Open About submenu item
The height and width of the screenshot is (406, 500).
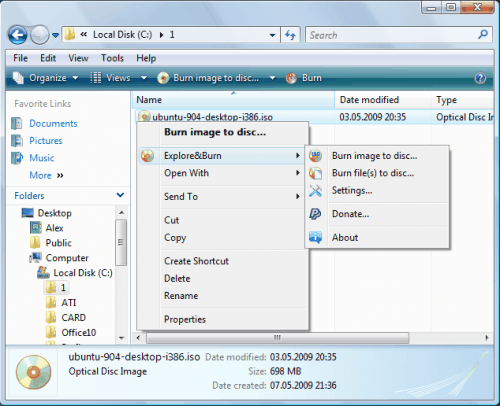coord(377,237)
